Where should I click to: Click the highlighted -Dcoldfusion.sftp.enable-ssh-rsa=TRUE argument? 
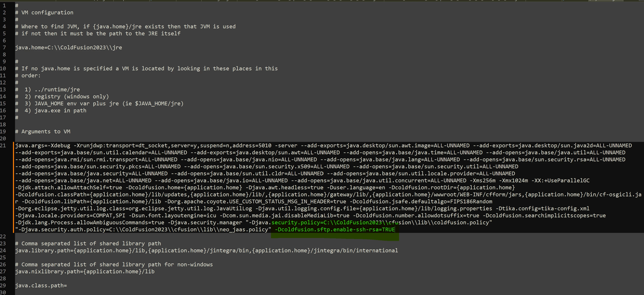click(334, 230)
